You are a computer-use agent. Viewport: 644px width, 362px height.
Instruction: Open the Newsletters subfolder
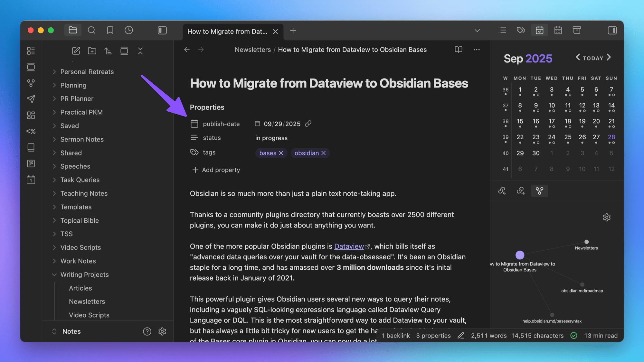[x=87, y=302]
